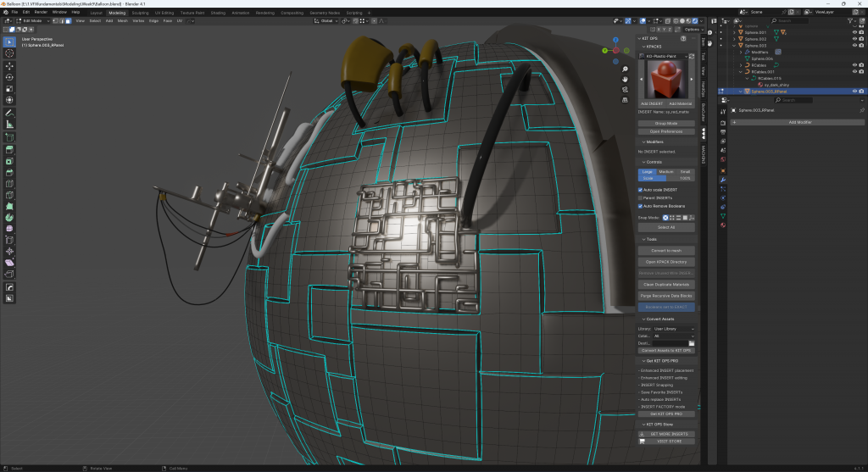
Task: Open the Render menu
Action: [x=41, y=12]
